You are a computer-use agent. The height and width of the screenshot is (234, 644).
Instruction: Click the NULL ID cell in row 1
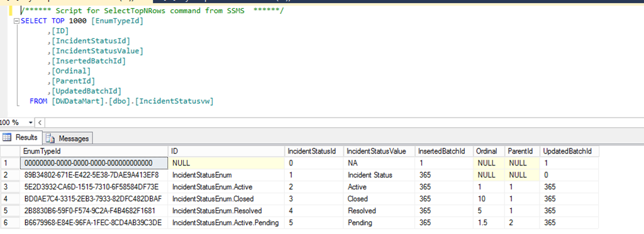(x=226, y=163)
